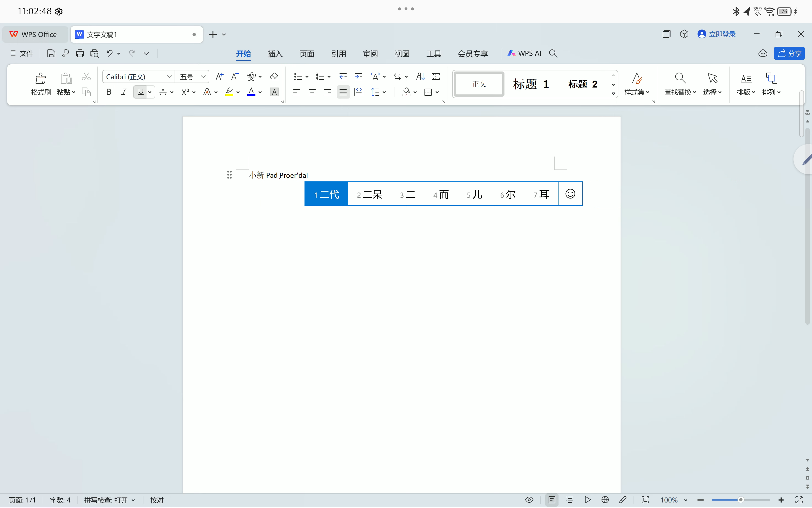Expand bullet list dropdown arrow
The height and width of the screenshot is (508, 812).
click(307, 77)
